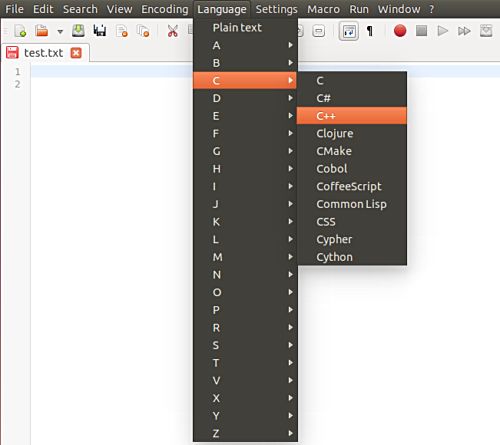Expand the J languages submenu
The image size is (500, 445).
245,204
